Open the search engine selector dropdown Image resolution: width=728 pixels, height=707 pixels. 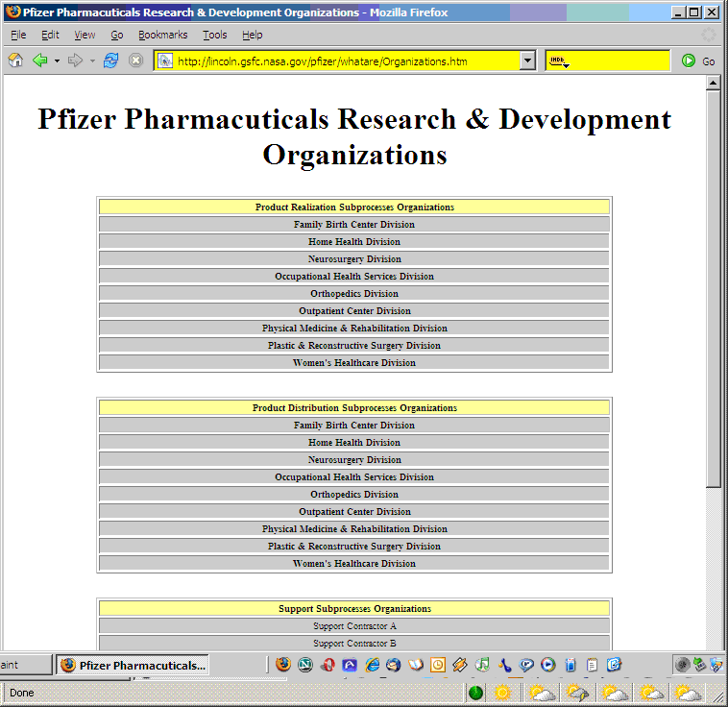tap(559, 61)
